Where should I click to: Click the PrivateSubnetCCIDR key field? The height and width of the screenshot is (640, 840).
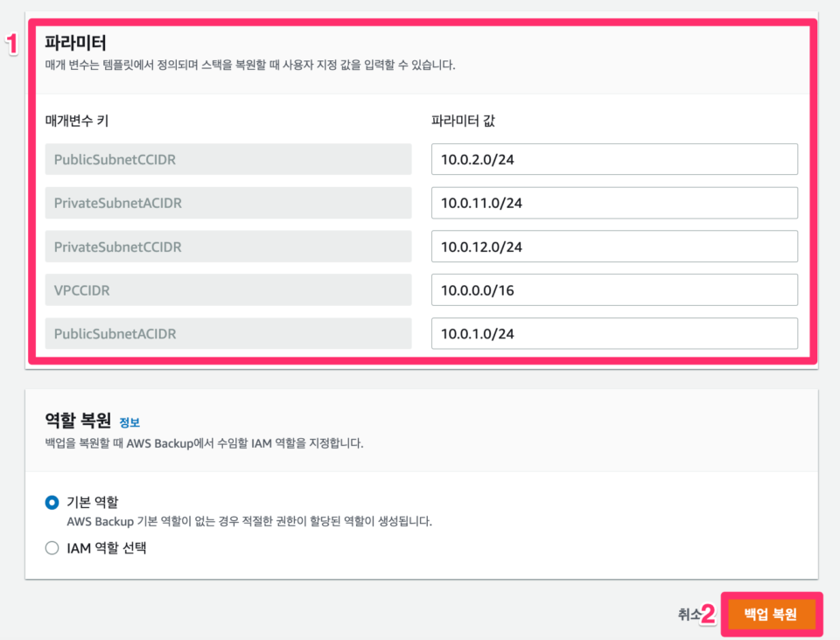228,247
